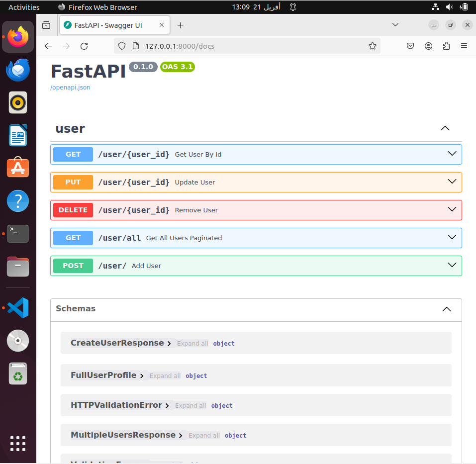Open the List all tabs dropdown

(395, 25)
